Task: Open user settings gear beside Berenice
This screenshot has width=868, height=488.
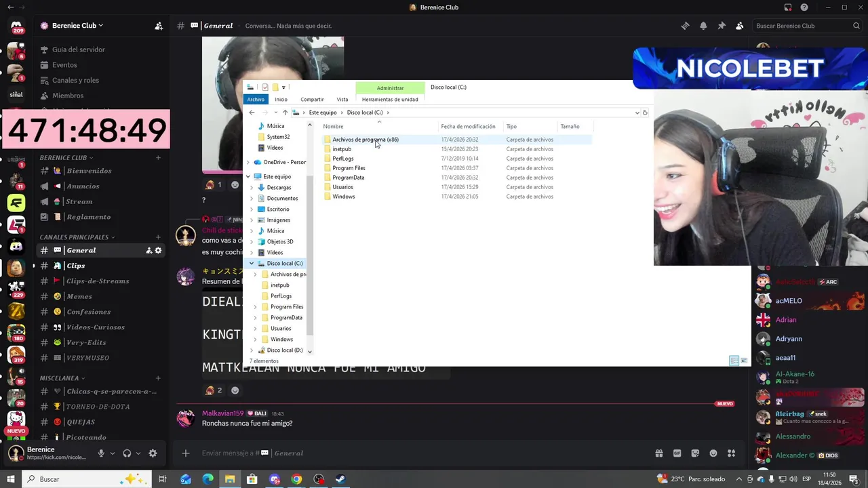Action: (x=153, y=453)
